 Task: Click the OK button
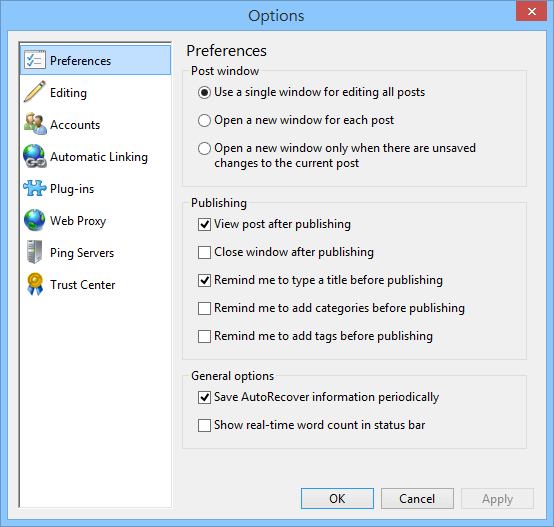pyautogui.click(x=337, y=498)
